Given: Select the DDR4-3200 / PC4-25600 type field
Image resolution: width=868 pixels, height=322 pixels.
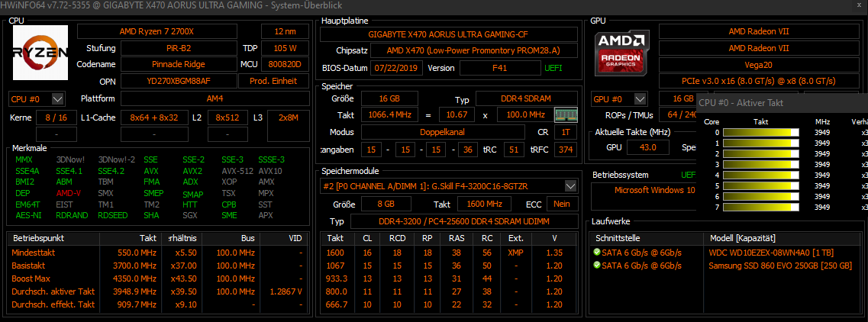Looking at the screenshot, I should [464, 222].
